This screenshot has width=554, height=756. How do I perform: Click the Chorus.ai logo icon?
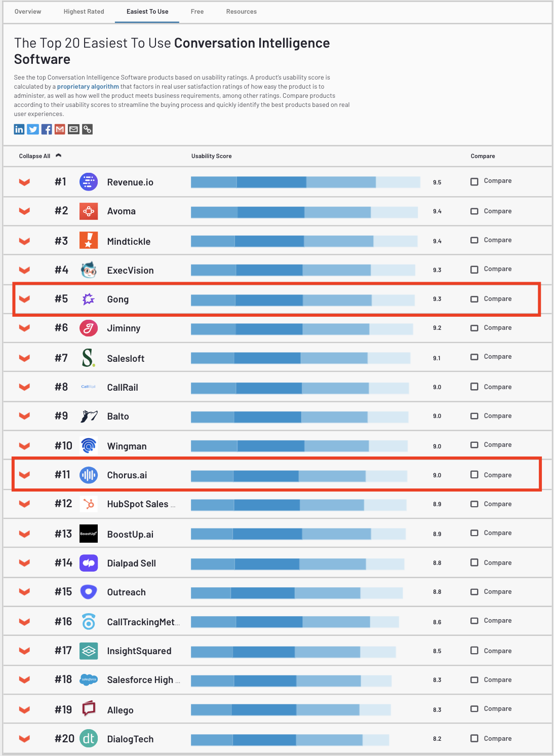click(89, 475)
